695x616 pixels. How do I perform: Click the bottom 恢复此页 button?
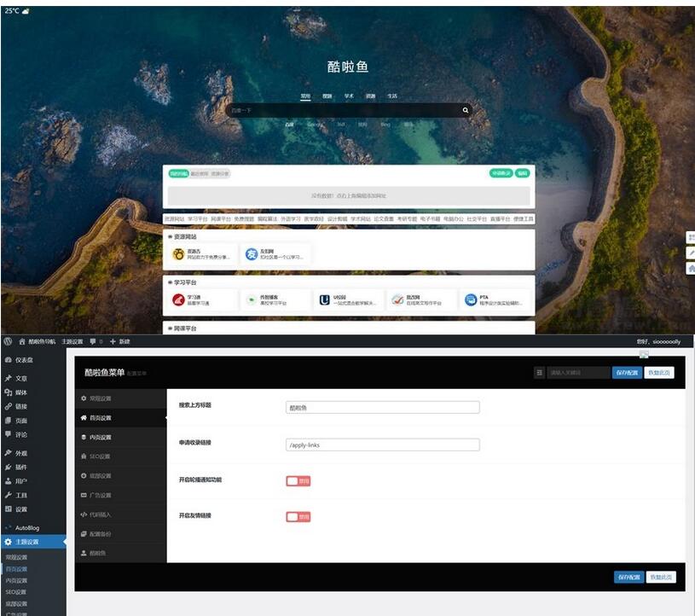pos(661,577)
